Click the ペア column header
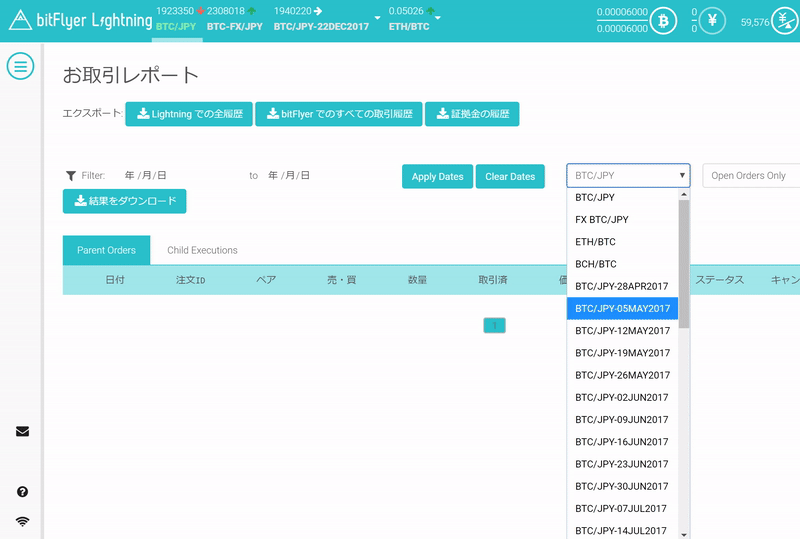The image size is (800, 539). click(x=266, y=280)
